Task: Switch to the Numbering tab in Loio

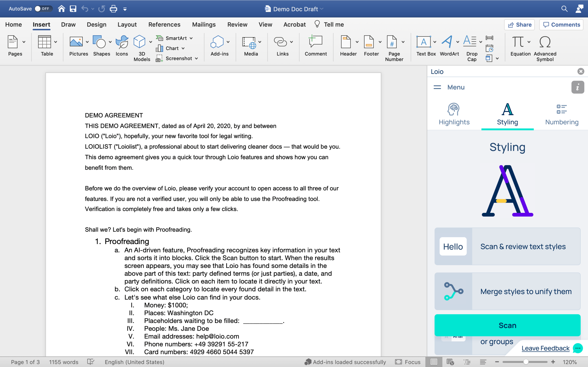Action: click(561, 114)
